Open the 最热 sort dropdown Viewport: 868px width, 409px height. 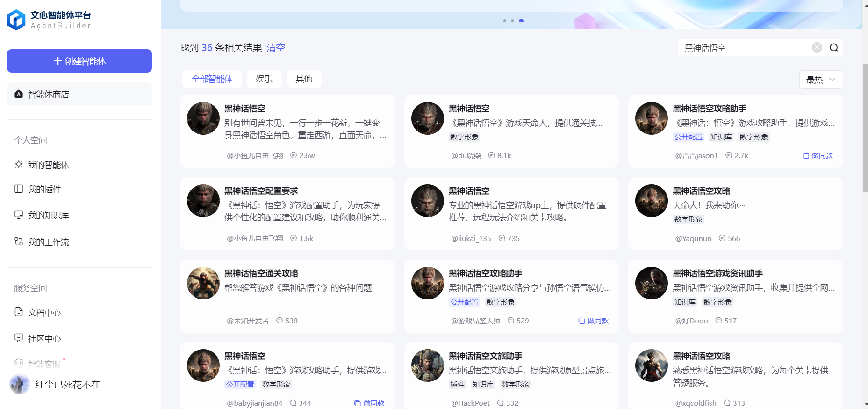point(821,80)
